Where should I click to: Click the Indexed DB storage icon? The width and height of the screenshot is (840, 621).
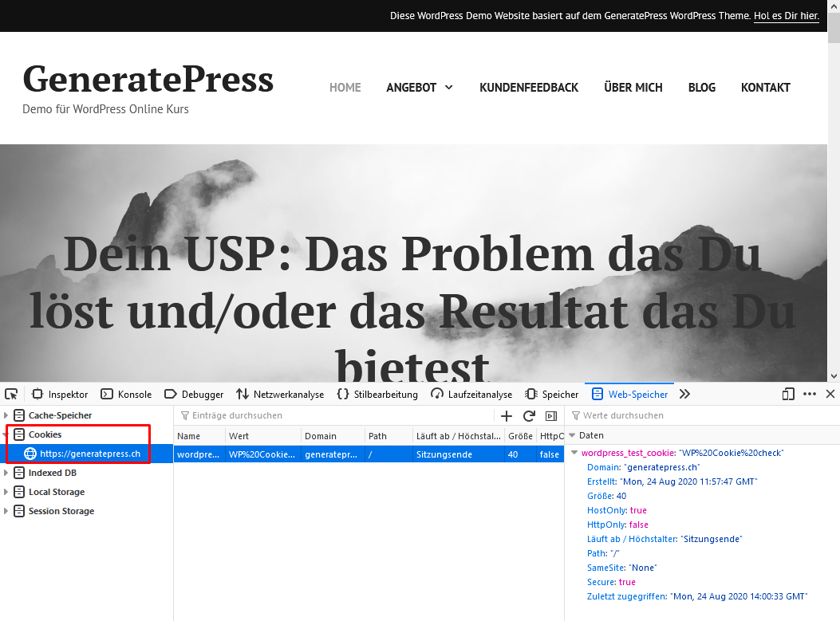tap(19, 473)
